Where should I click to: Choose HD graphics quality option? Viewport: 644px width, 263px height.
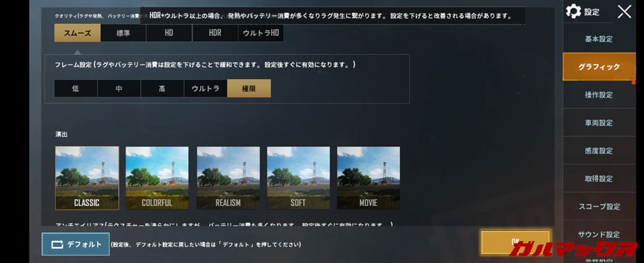click(x=169, y=33)
